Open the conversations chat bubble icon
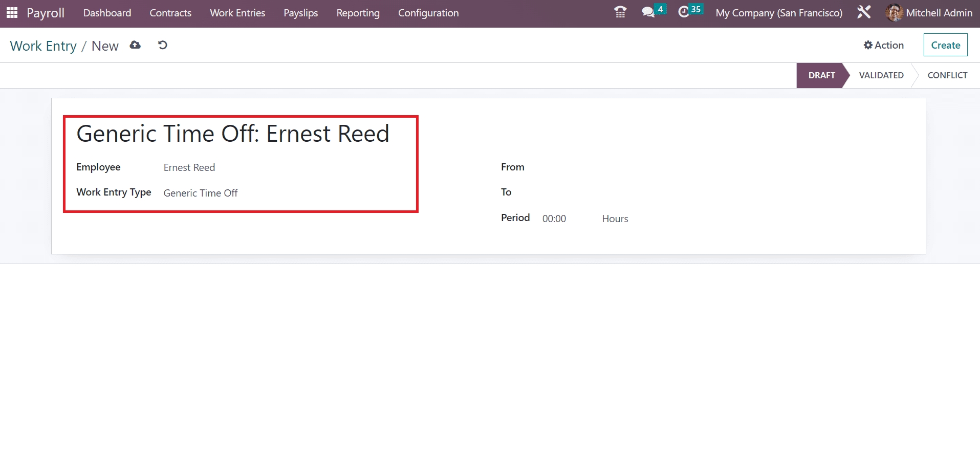 [648, 12]
